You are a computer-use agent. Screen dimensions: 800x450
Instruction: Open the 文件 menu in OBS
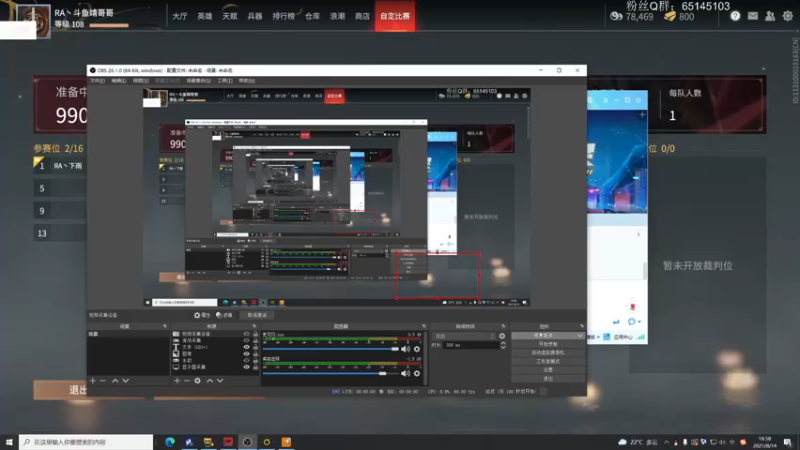pyautogui.click(x=97, y=81)
